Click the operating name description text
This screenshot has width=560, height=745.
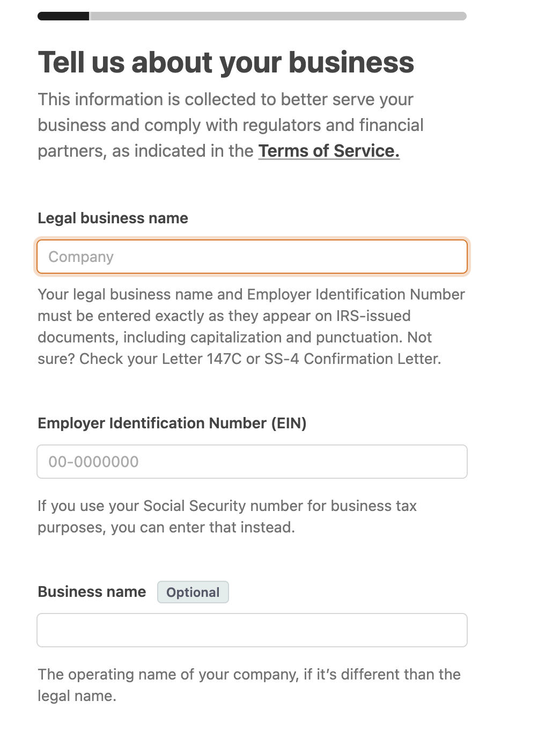click(249, 685)
